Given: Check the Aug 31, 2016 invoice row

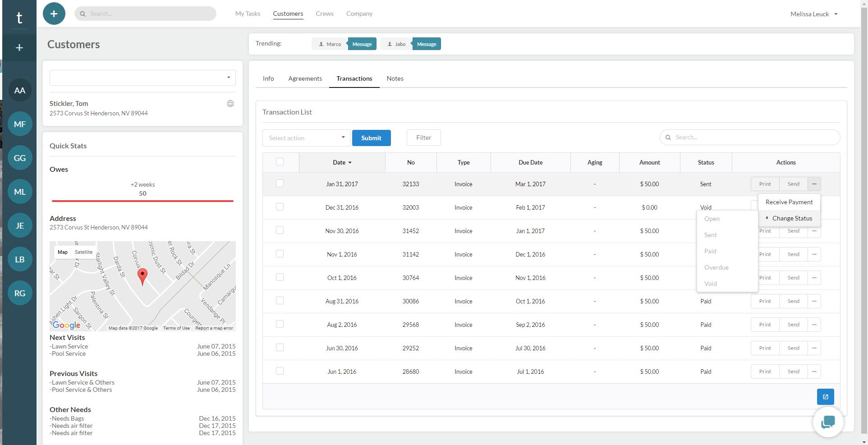Looking at the screenshot, I should 280,300.
